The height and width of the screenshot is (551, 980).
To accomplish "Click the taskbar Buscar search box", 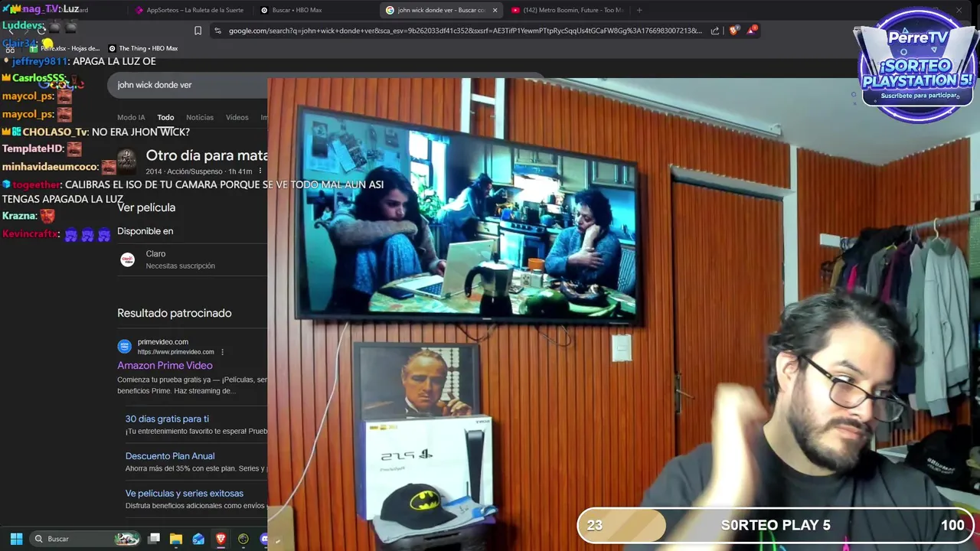I will [86, 539].
